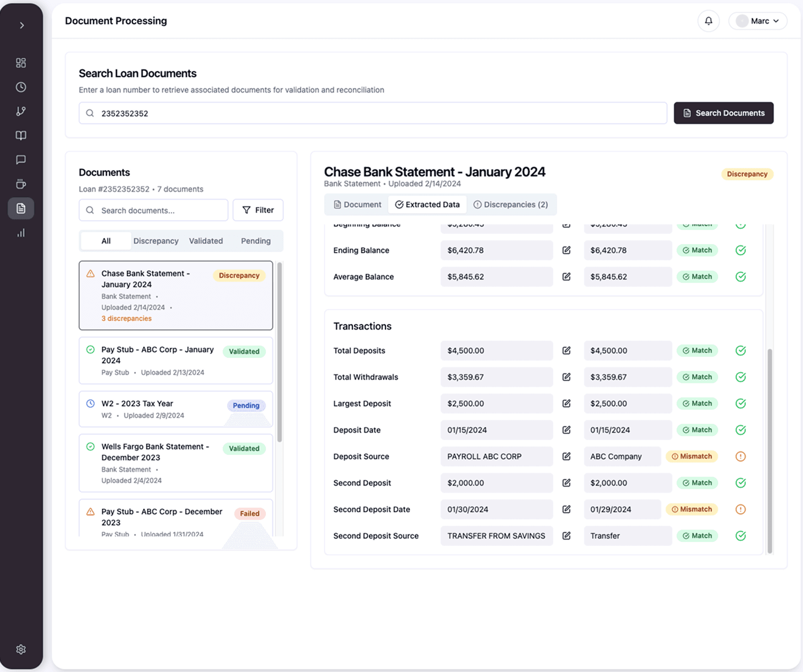
Task: Select the All documents tab
Action: (106, 241)
